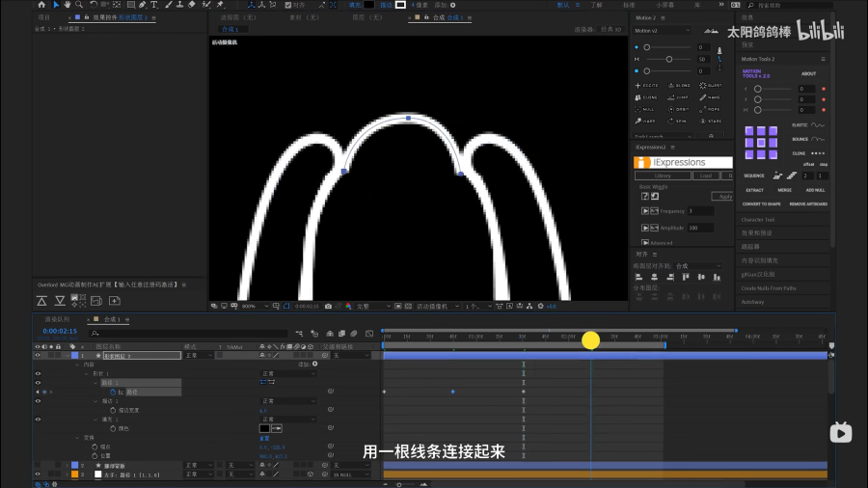This screenshot has width=868, height=488.
Task: Select the Pen tool
Action: tap(143, 5)
